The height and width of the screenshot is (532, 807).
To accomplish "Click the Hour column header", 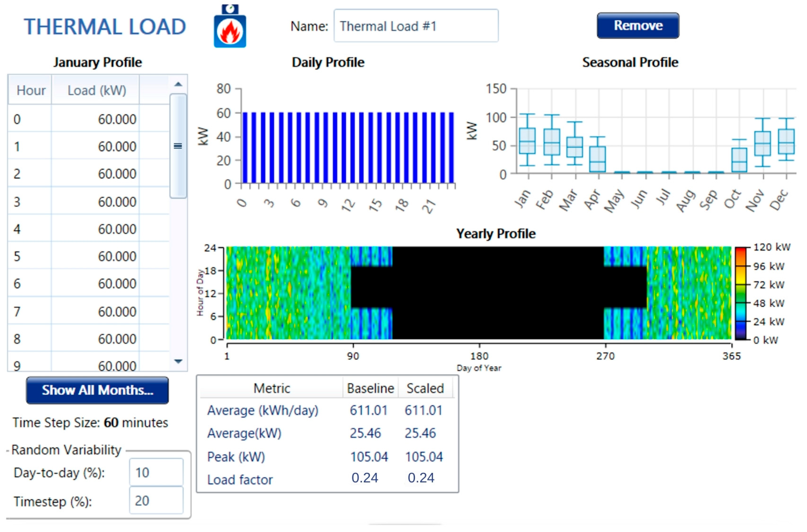I will coord(31,91).
